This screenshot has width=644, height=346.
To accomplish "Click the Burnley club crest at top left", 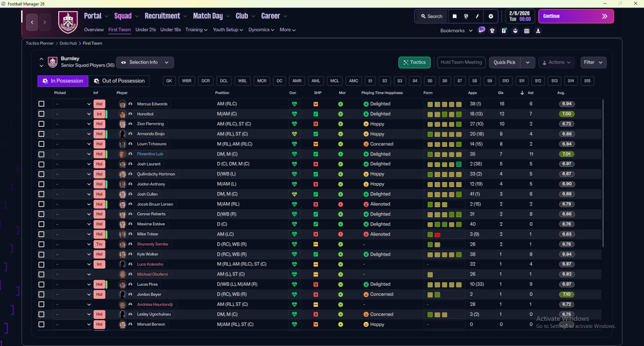I will pyautogui.click(x=68, y=22).
